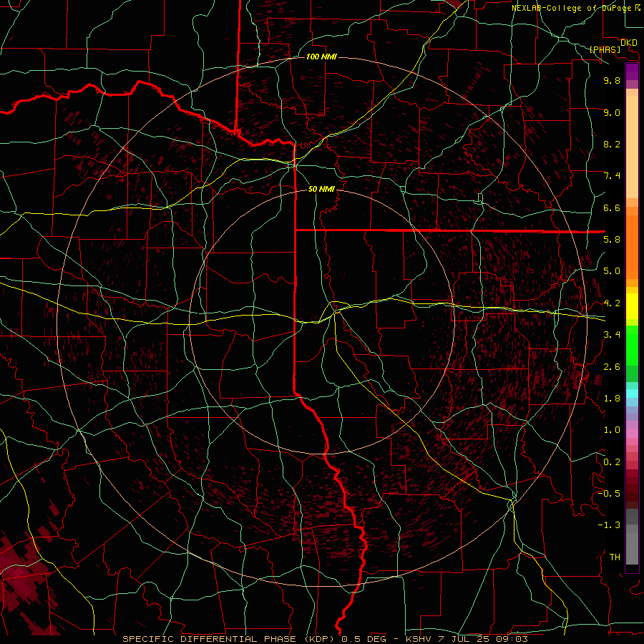Click the 2.6 scale value
Image resolution: width=644 pixels, height=644 pixels.
[x=612, y=367]
